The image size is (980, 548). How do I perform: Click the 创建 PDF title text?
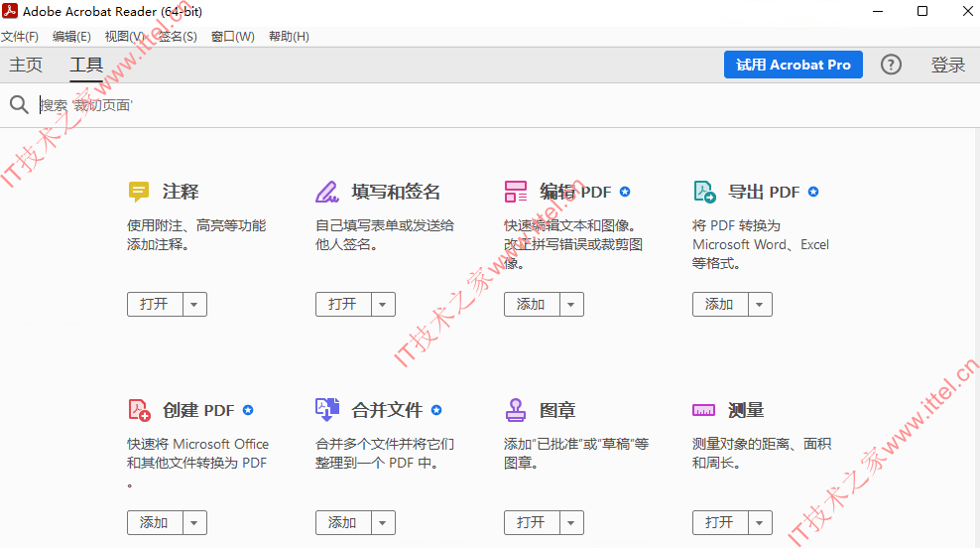[x=198, y=410]
